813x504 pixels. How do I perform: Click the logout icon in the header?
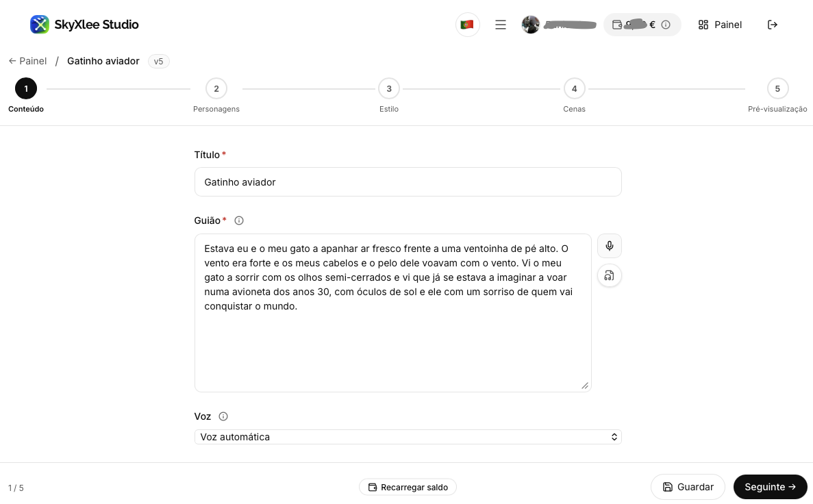click(x=773, y=25)
